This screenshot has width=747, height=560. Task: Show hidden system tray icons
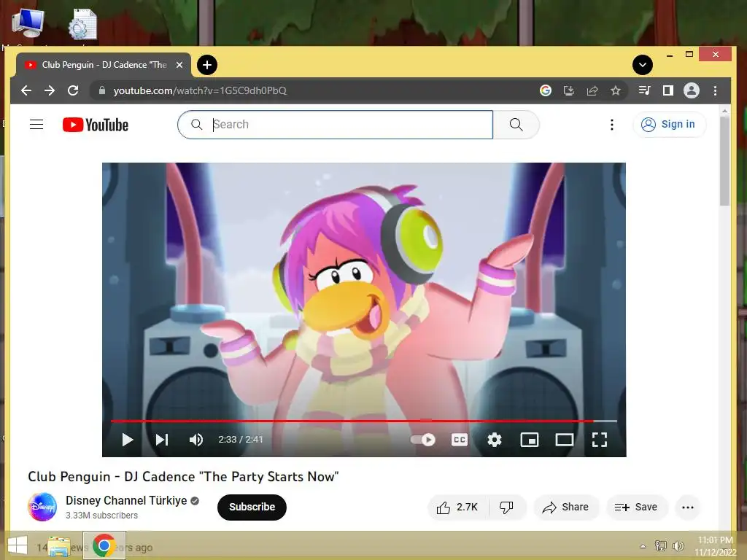pyautogui.click(x=643, y=546)
